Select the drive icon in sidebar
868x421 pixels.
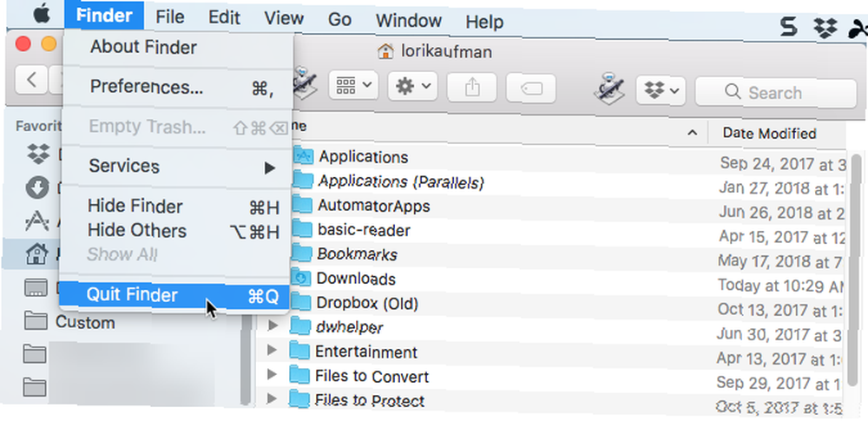coord(36,287)
